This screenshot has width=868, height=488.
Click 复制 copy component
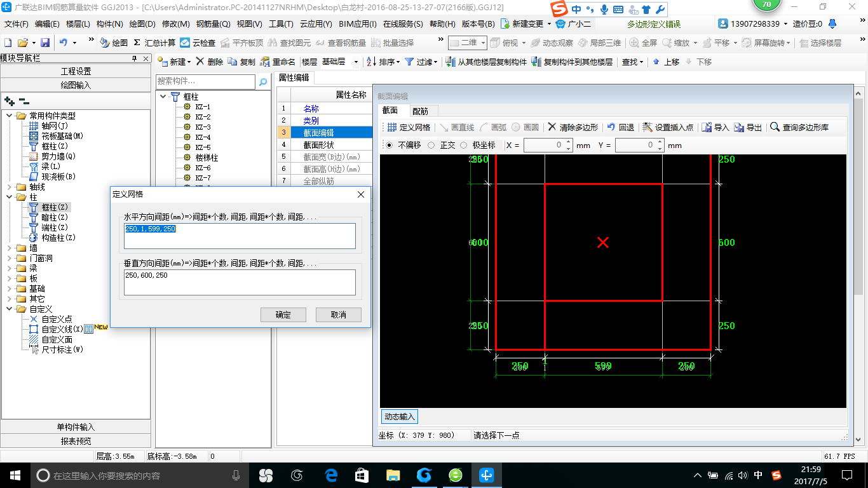pyautogui.click(x=241, y=62)
